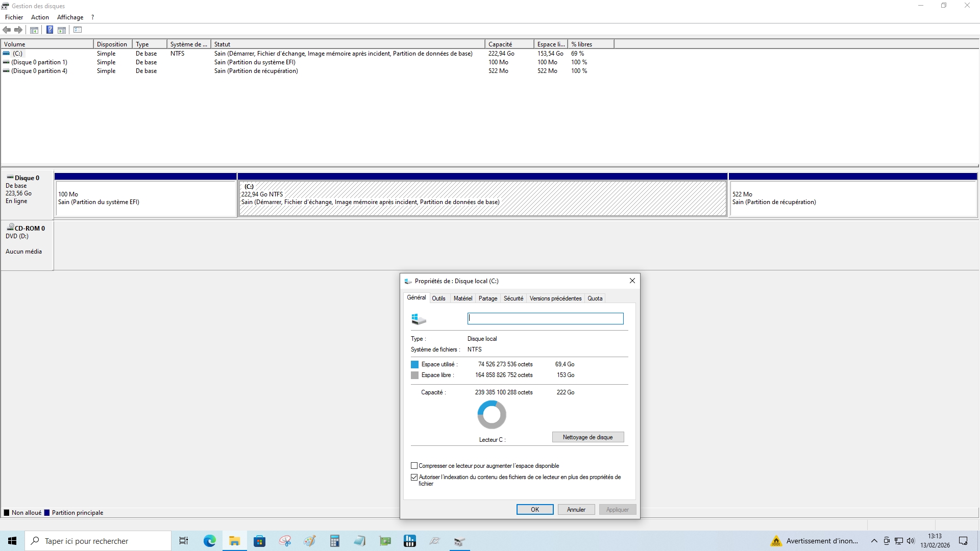Viewport: 980px width, 551px height.
Task: Click the Back arrow toolbar icon
Action: [7, 30]
